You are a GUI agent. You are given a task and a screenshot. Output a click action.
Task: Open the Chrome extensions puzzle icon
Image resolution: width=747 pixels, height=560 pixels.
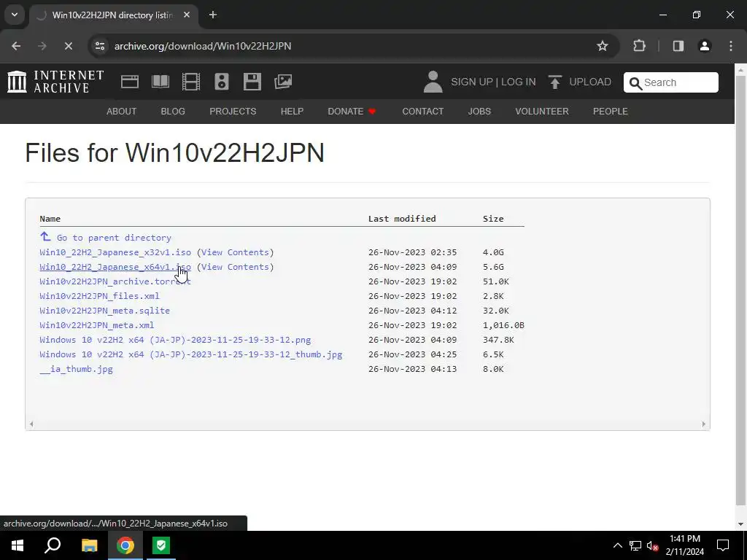[x=639, y=46]
